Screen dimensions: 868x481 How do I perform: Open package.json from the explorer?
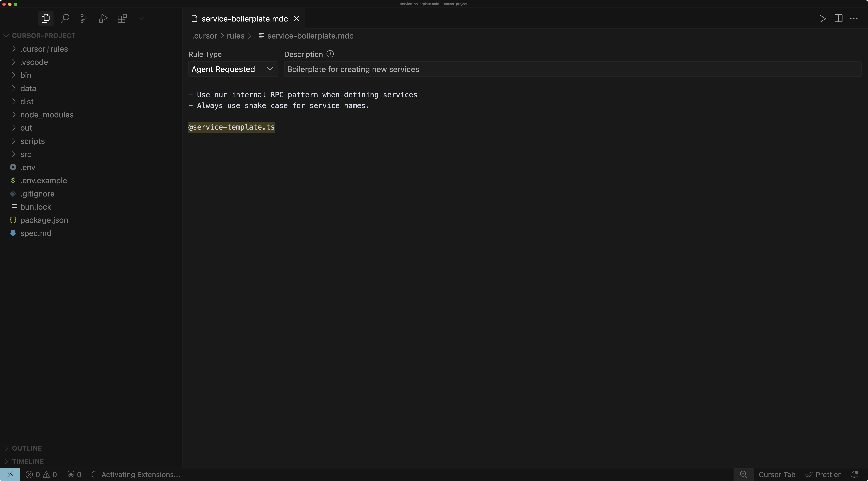click(x=44, y=220)
